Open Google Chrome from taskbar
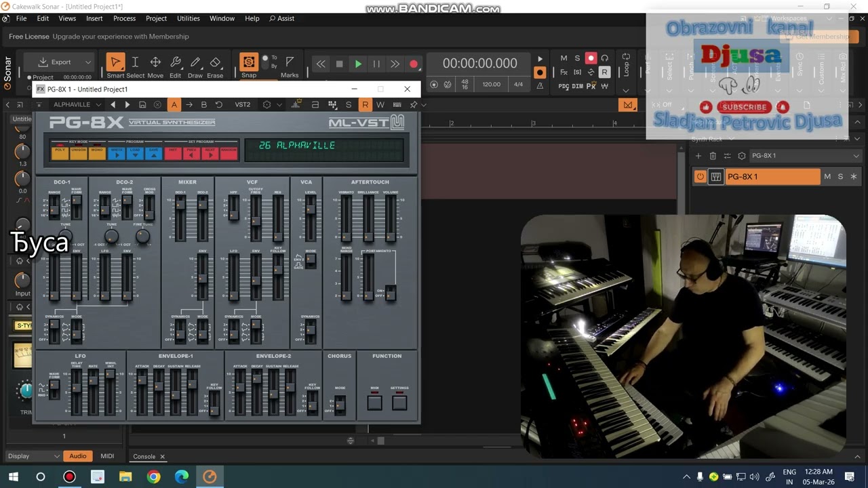The height and width of the screenshot is (488, 868). 153,476
